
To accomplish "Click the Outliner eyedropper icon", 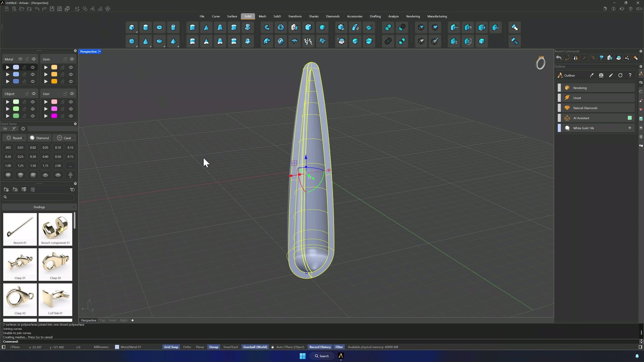I will (592, 75).
